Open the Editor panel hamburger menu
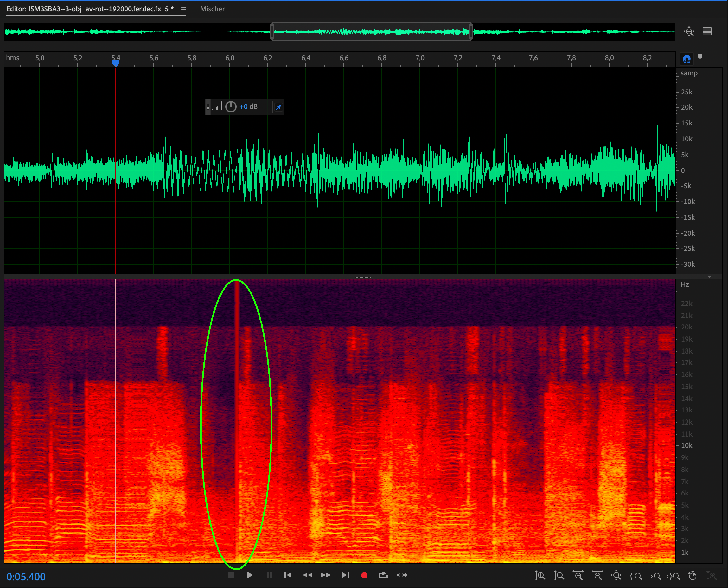 click(x=183, y=10)
